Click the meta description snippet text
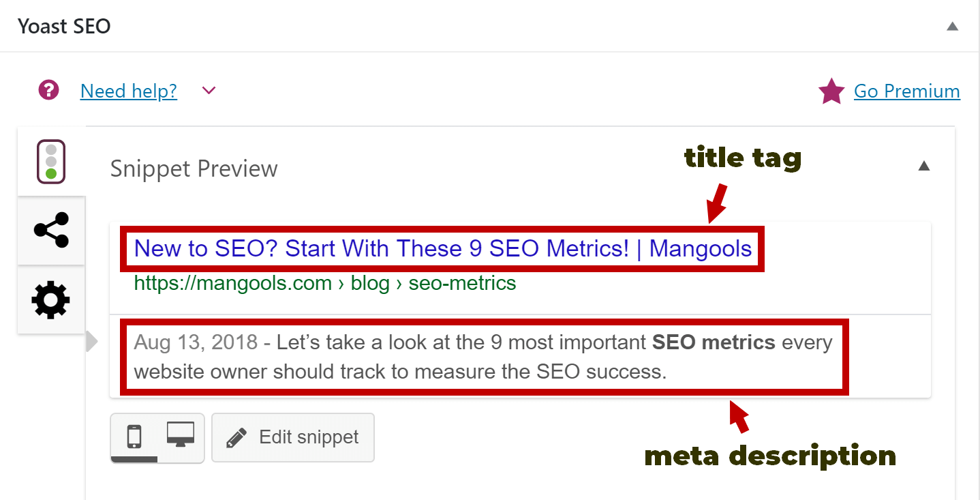The height and width of the screenshot is (500, 980). click(x=483, y=356)
